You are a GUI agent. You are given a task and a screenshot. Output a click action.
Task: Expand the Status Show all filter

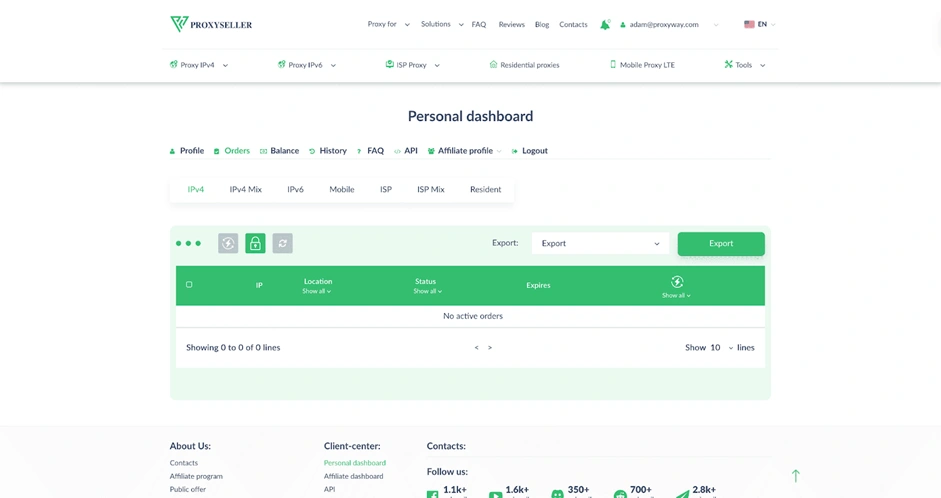pyautogui.click(x=427, y=292)
